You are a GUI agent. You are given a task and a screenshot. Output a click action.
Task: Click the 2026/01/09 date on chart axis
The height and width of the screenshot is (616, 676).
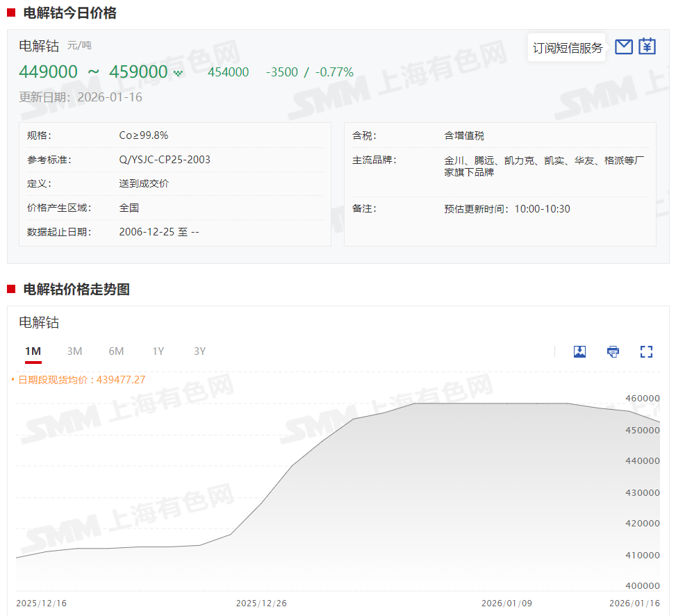(506, 603)
